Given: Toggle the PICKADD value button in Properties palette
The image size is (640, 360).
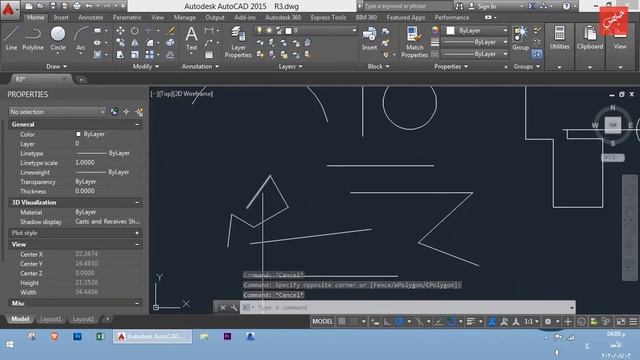Looking at the screenshot, I should tap(114, 112).
